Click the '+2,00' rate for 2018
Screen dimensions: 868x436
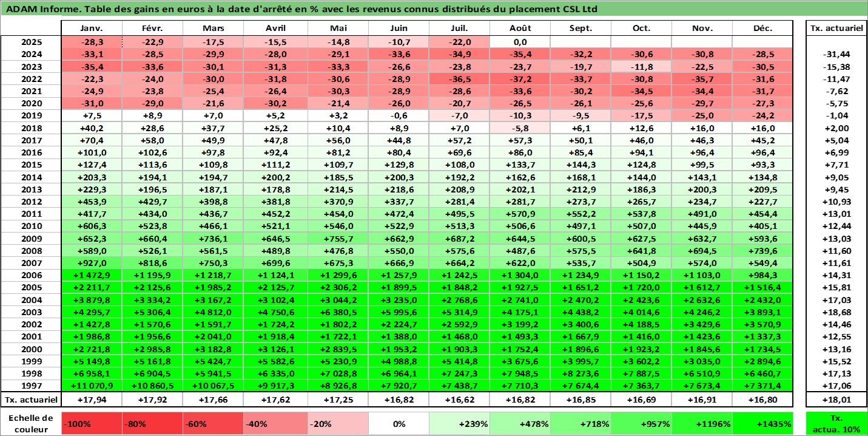point(836,128)
